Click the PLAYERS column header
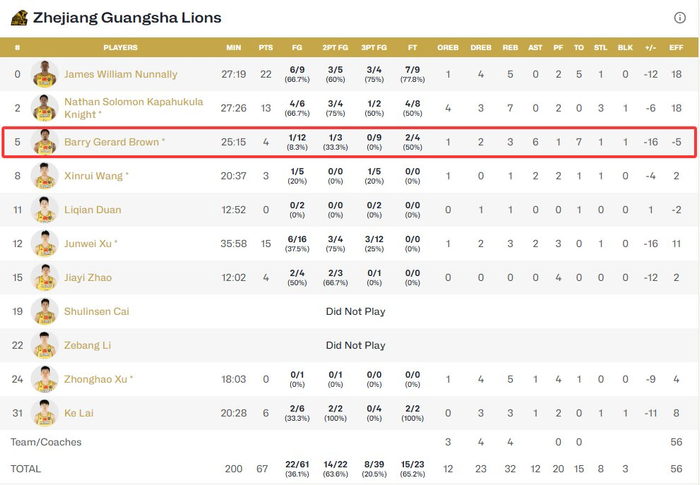This screenshot has height=485, width=700. [x=120, y=47]
